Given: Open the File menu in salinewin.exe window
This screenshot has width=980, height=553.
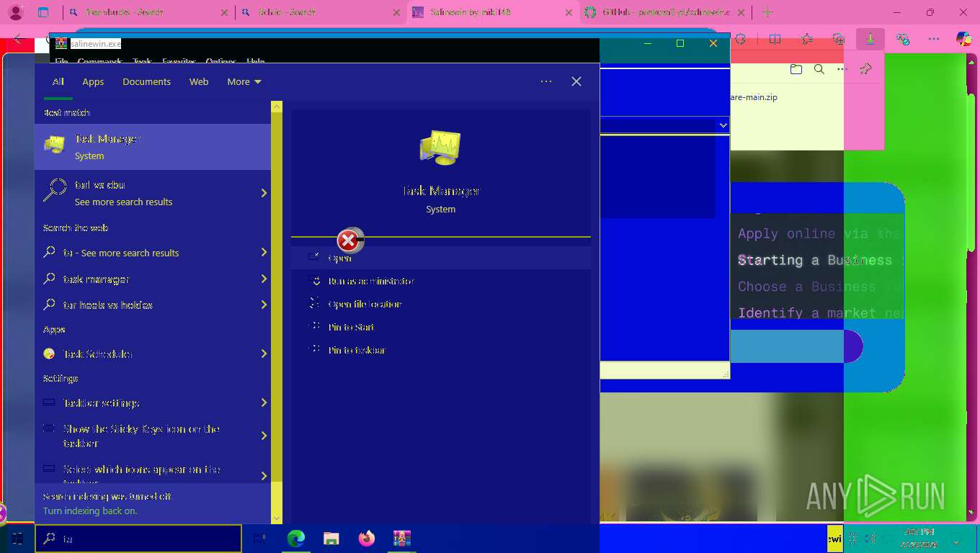Looking at the screenshot, I should [61, 61].
